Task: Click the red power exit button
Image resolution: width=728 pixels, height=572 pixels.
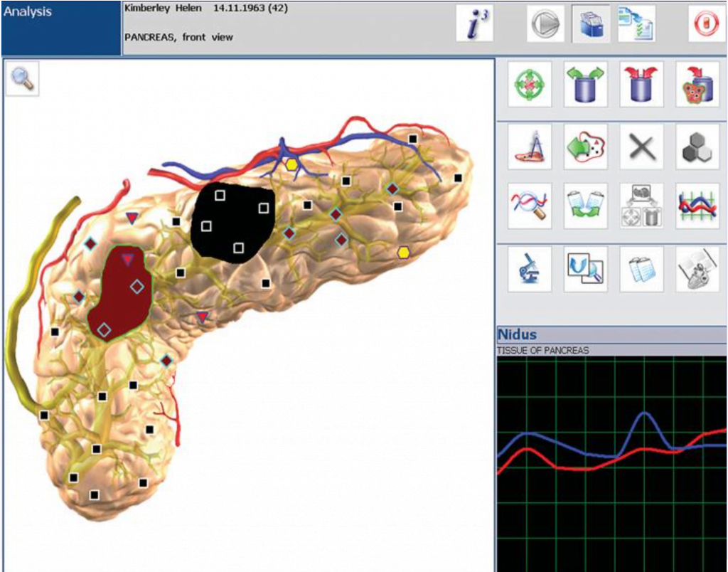Action: tap(706, 24)
